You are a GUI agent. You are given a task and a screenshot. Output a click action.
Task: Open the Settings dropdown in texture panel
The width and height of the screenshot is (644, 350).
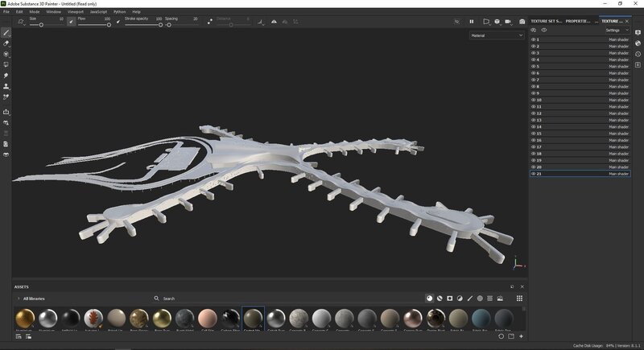616,30
